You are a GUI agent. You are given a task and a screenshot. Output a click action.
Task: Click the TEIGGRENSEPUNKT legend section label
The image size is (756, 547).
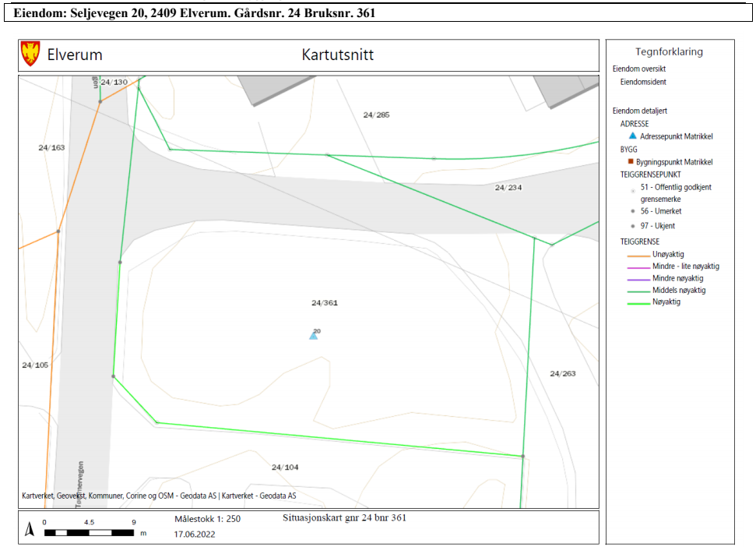point(650,175)
